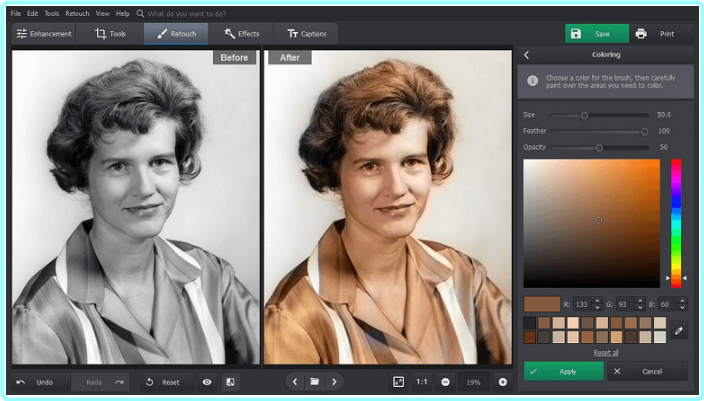The image size is (704, 401).
Task: Adjust the Size slider handle
Action: (x=584, y=115)
